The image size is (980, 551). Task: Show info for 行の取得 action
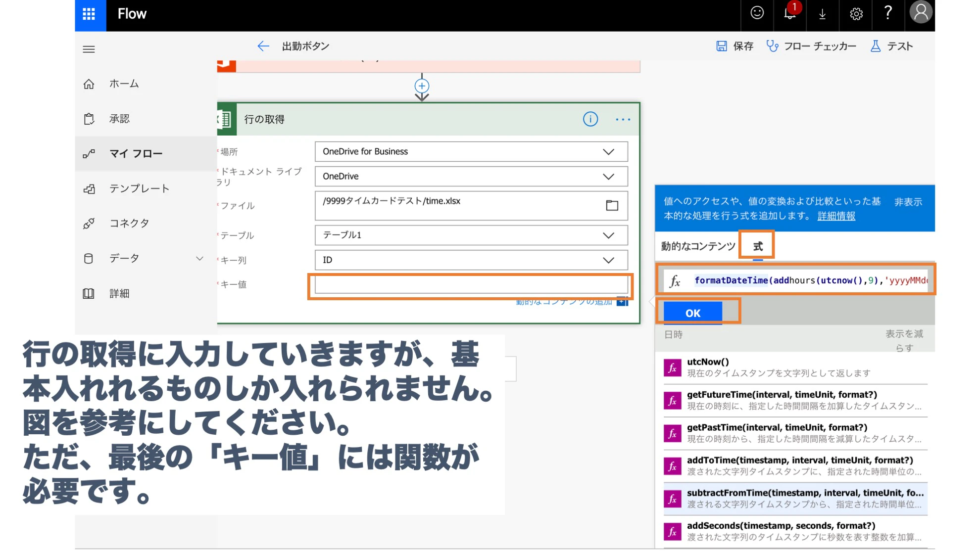tap(590, 119)
